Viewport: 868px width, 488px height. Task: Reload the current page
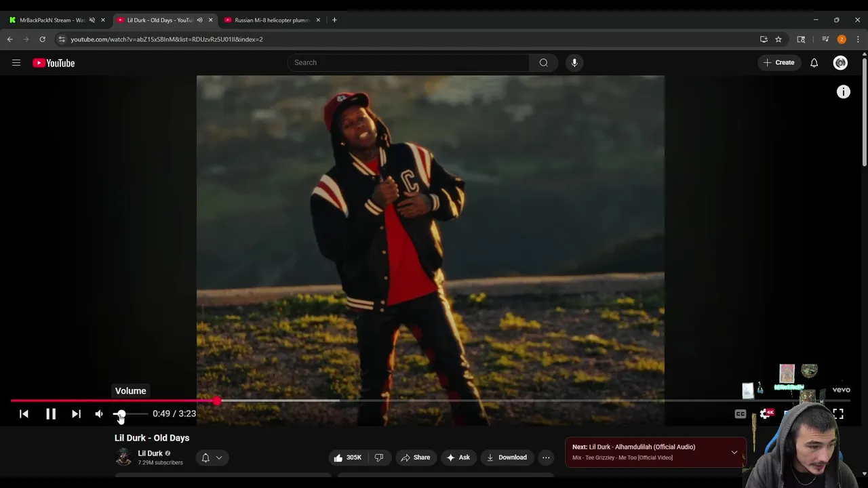43,39
